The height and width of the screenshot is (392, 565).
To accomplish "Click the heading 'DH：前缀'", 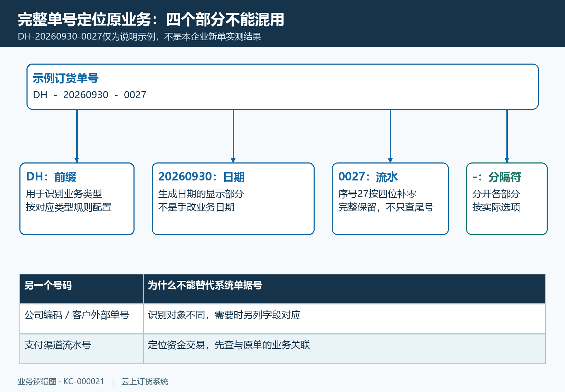I will [51, 177].
